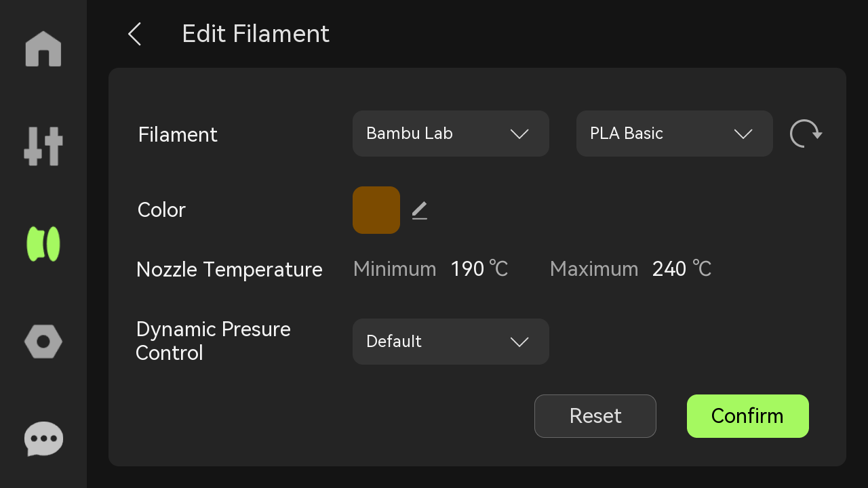
Task: Expand the Dynamic Pressure Control Default dropdown
Action: coord(451,342)
